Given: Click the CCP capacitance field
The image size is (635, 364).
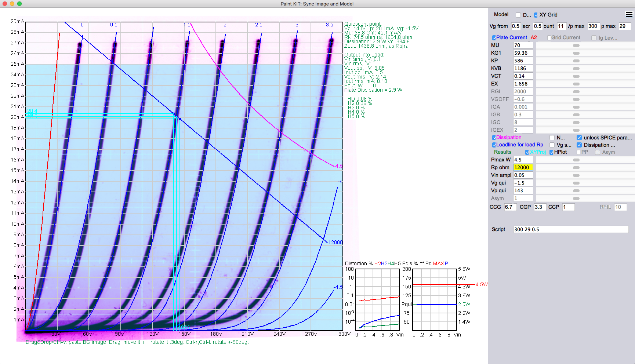Looking at the screenshot, I should (568, 207).
